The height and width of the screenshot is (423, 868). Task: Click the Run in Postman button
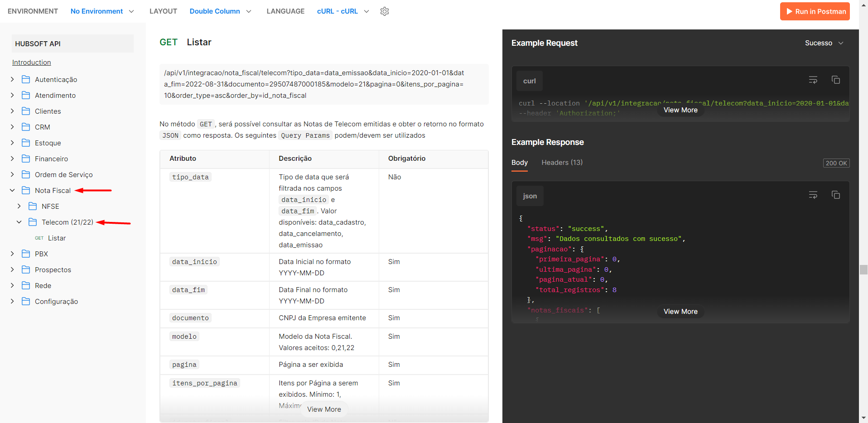pyautogui.click(x=815, y=11)
